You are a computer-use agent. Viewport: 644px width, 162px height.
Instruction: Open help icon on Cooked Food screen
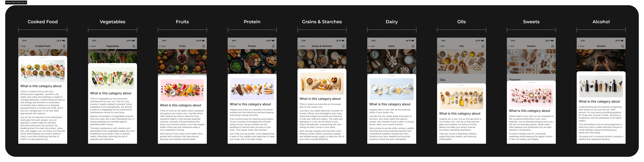point(64,46)
